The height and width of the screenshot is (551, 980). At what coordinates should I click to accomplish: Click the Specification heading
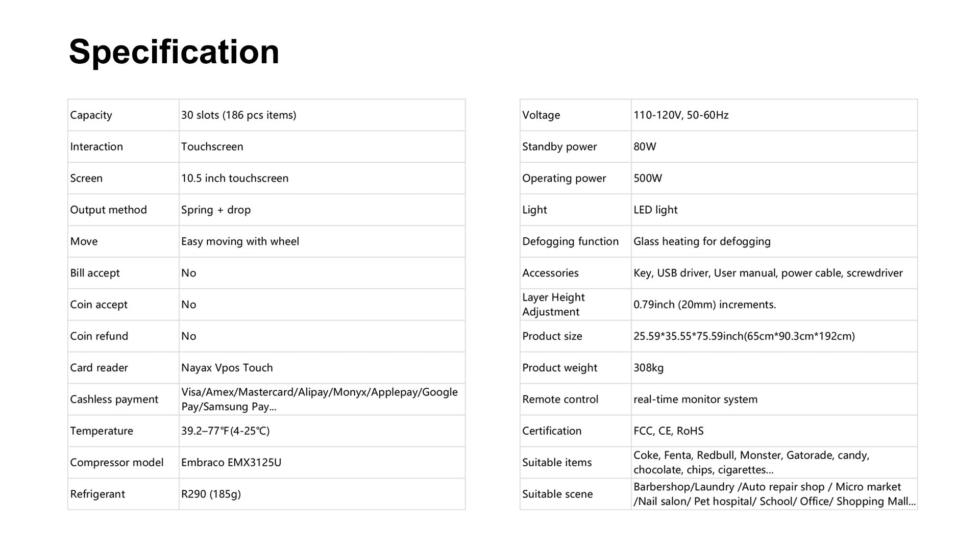click(174, 52)
